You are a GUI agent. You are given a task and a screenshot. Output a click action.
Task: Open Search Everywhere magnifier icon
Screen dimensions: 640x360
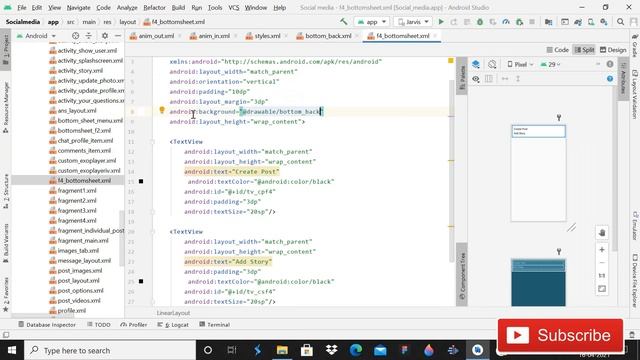click(620, 22)
